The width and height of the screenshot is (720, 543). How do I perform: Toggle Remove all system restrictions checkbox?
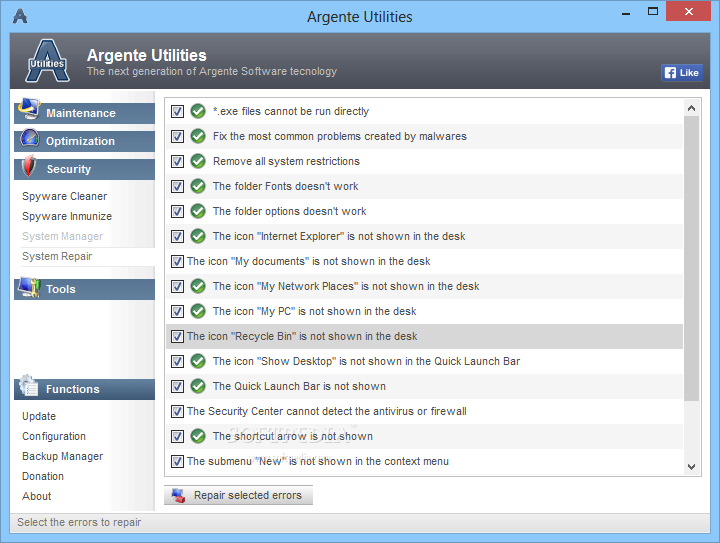177,162
